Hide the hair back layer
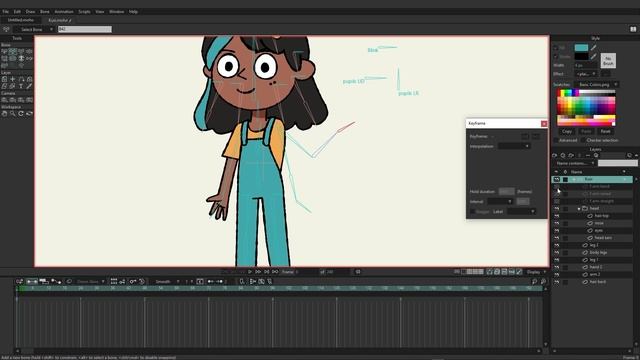640x360 pixels. point(557,282)
